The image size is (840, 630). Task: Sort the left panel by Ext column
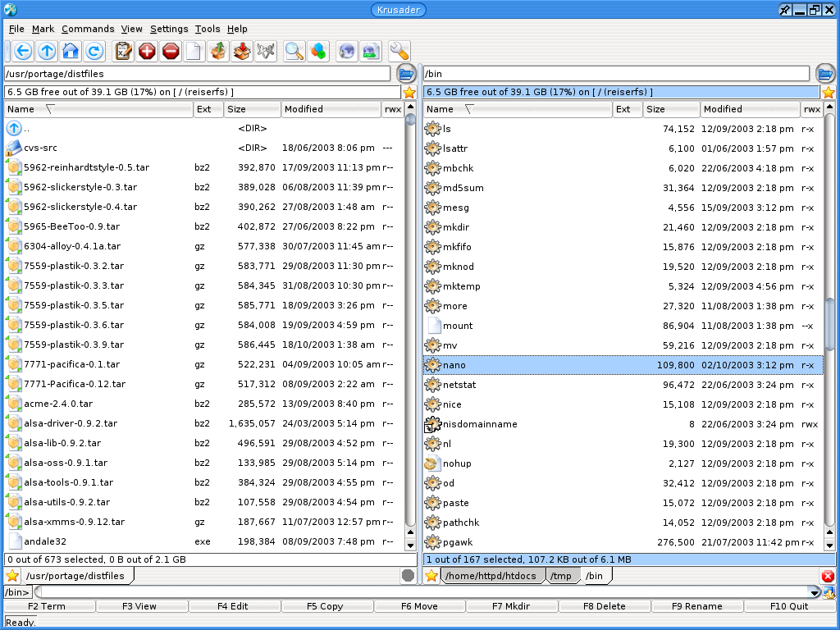click(x=208, y=109)
